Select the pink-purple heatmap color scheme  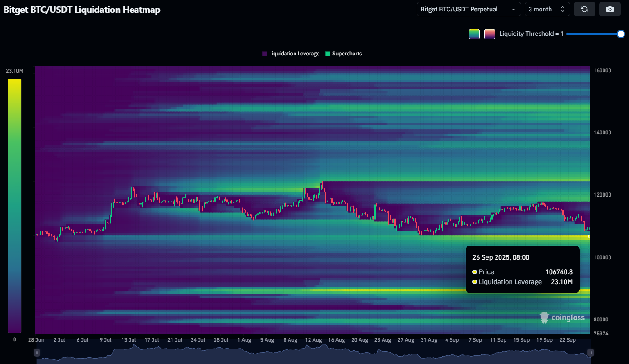click(x=489, y=34)
